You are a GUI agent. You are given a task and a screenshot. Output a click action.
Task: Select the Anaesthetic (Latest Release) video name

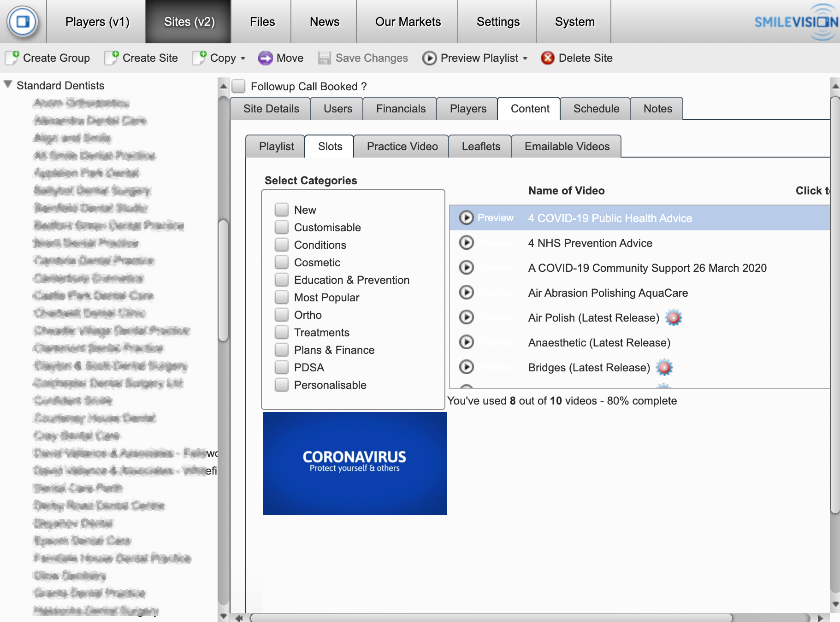tap(599, 342)
